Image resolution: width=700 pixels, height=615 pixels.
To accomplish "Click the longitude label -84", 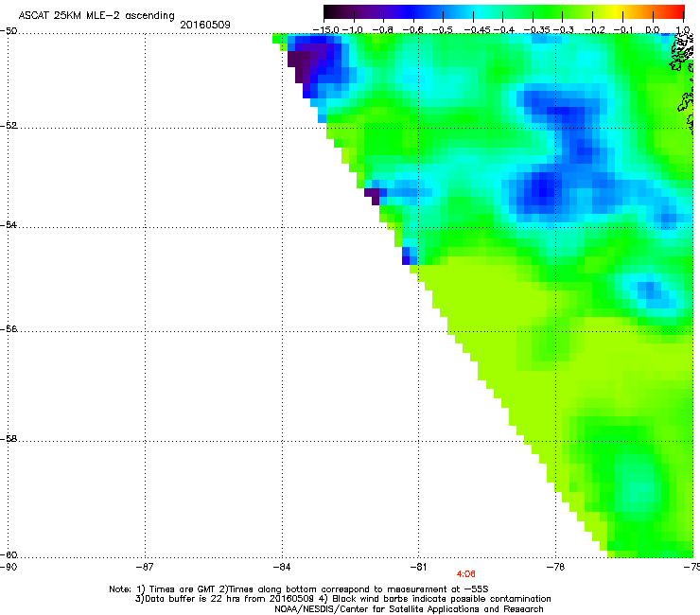I will click(x=282, y=567).
